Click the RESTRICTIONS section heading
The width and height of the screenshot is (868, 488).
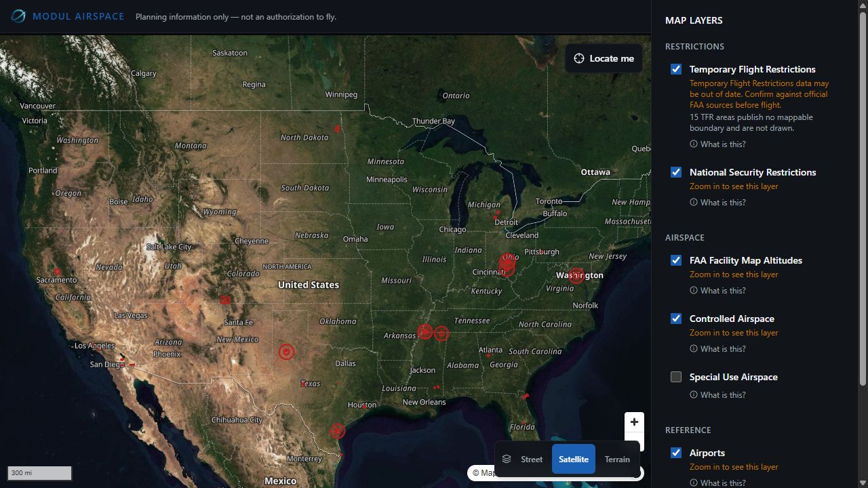click(694, 47)
